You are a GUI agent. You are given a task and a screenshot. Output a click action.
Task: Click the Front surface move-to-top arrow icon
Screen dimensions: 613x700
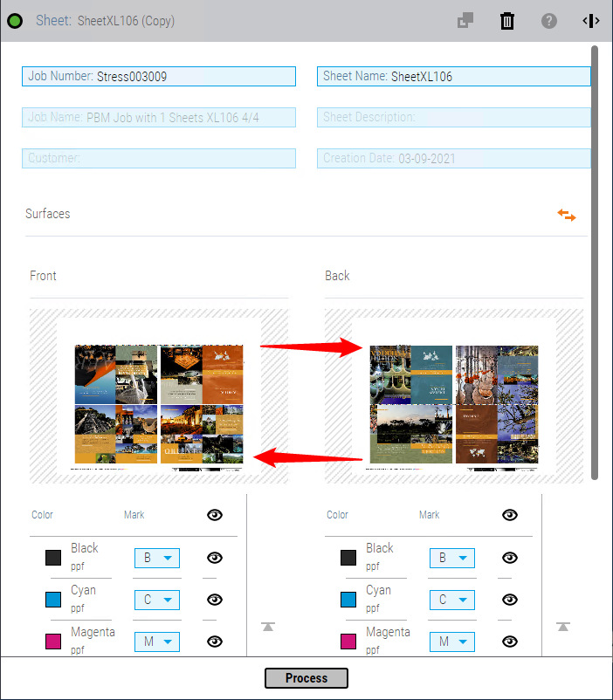click(268, 626)
